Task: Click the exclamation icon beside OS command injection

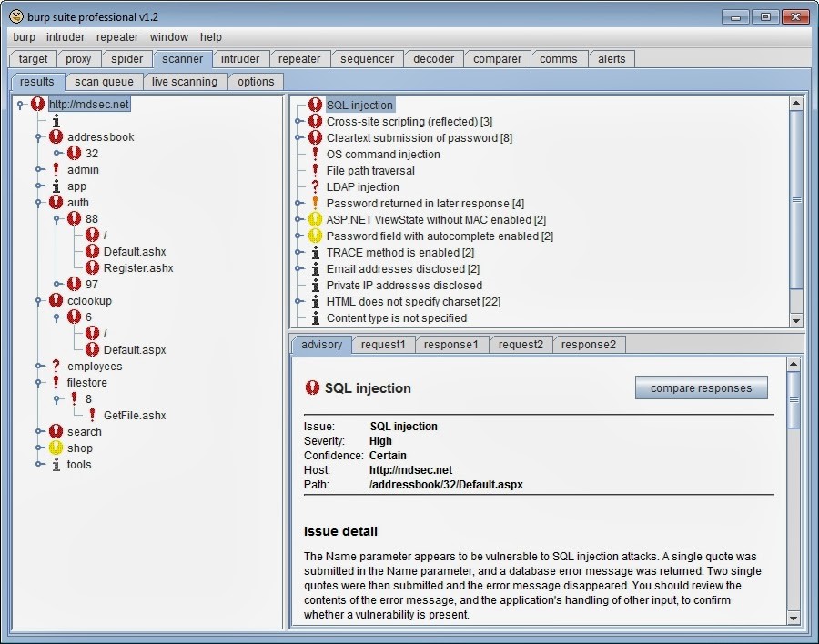Action: (315, 154)
